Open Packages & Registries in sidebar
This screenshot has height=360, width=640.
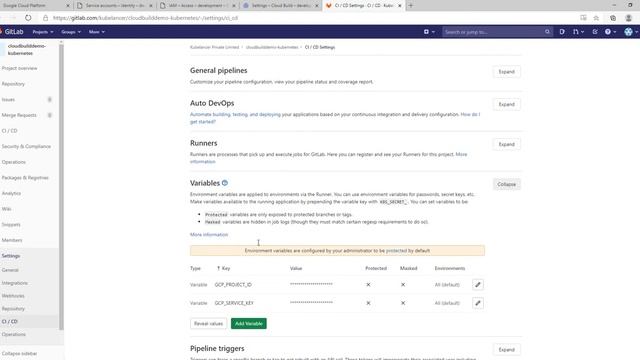(x=25, y=178)
